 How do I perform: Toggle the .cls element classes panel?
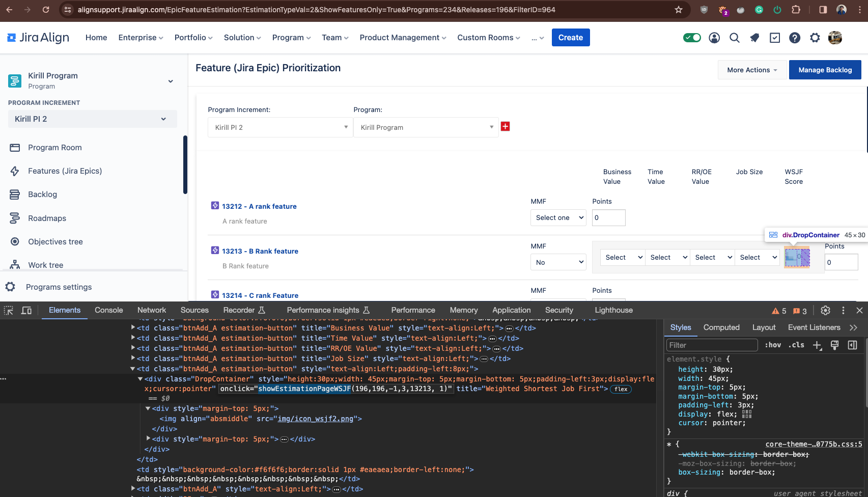[x=796, y=345]
